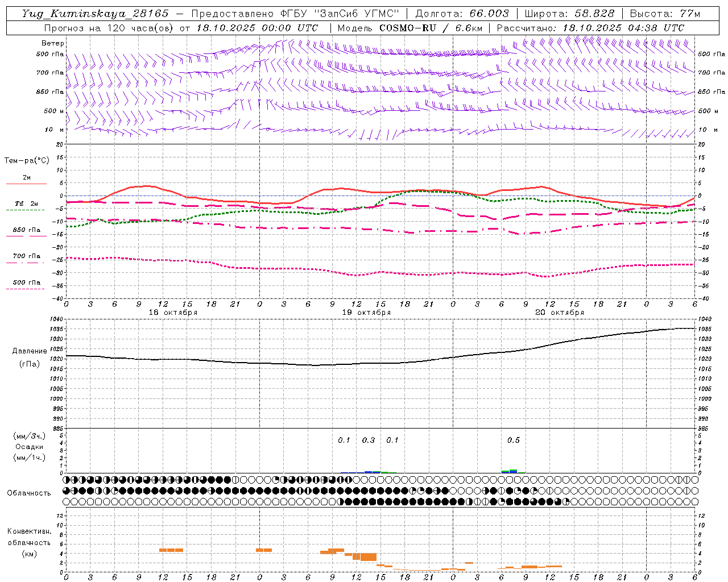This screenshot has width=728, height=582.
Task: Select calculated time 18.10.2025 04:38 UTC
Action: point(623,28)
